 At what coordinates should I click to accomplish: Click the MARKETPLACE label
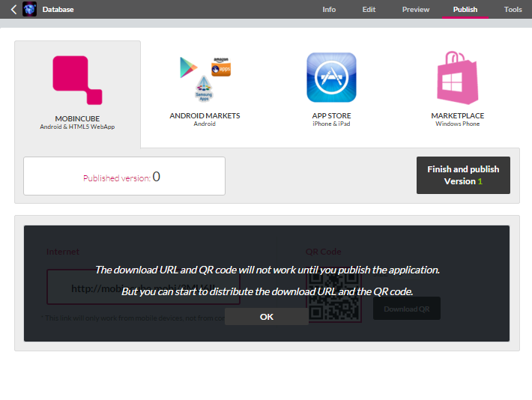[x=457, y=115]
